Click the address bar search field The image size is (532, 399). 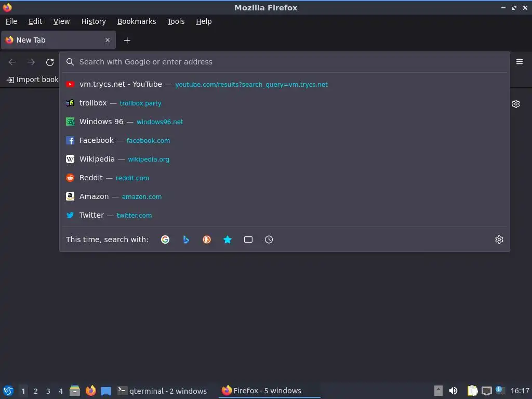(284, 62)
